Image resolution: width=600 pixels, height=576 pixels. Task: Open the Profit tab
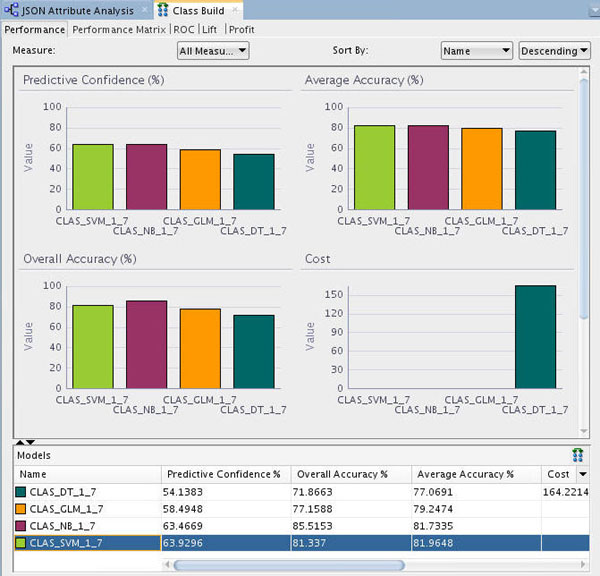point(241,29)
